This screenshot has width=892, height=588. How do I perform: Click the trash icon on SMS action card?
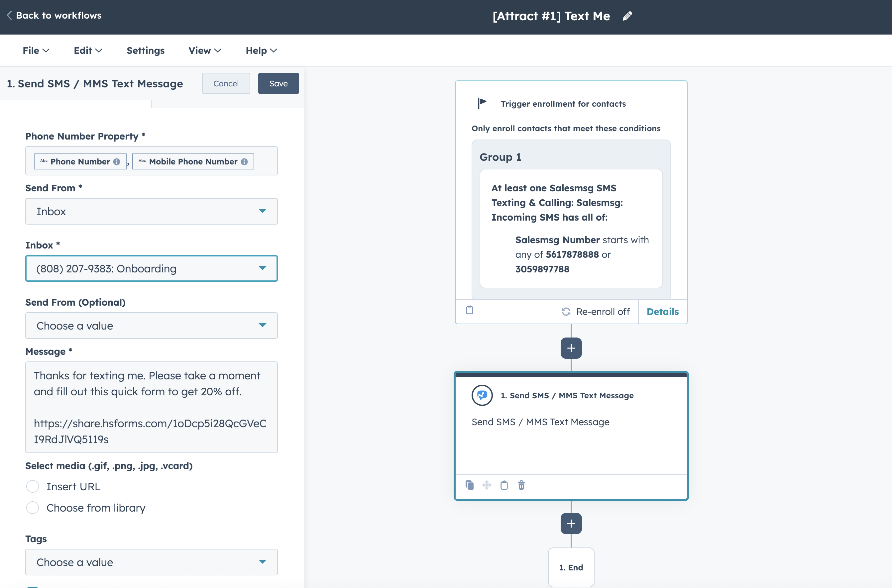[x=521, y=485]
